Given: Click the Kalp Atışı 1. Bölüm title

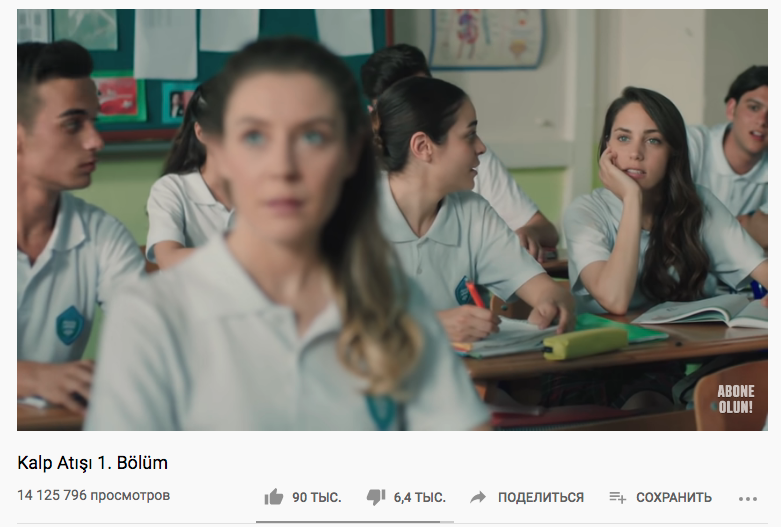Looking at the screenshot, I should (92, 463).
